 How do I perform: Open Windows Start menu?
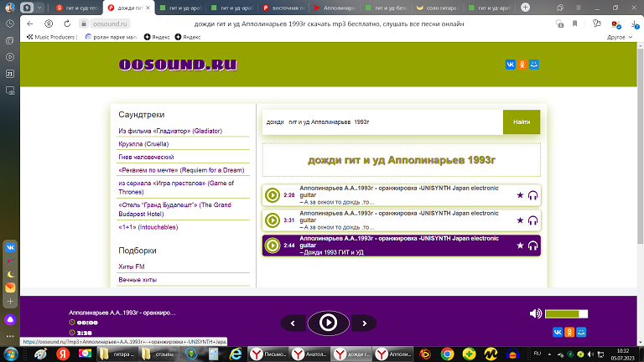pos(10,354)
